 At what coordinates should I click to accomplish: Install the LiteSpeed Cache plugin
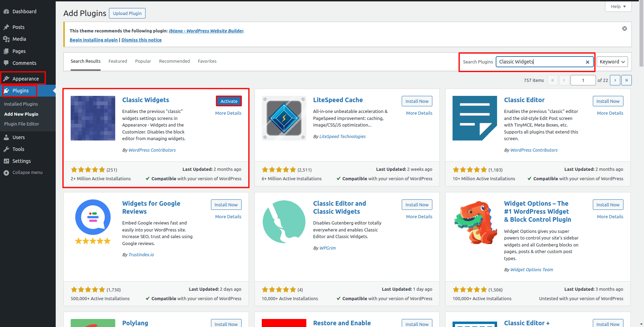[417, 101]
